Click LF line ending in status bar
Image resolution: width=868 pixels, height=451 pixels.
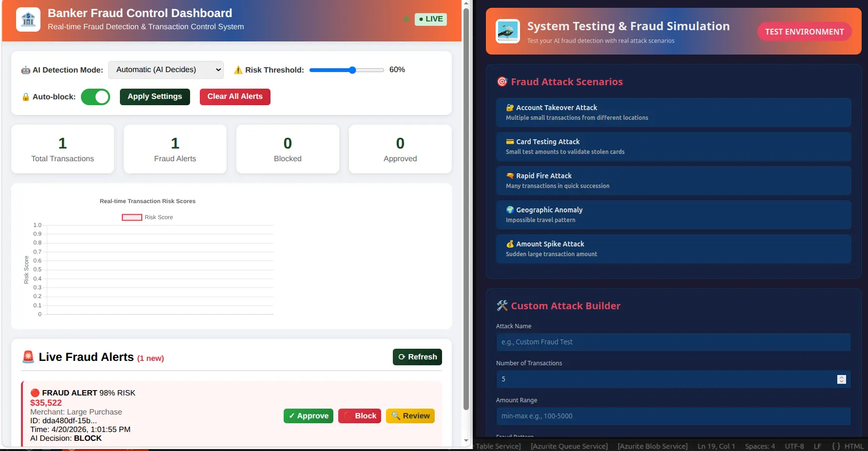817,446
